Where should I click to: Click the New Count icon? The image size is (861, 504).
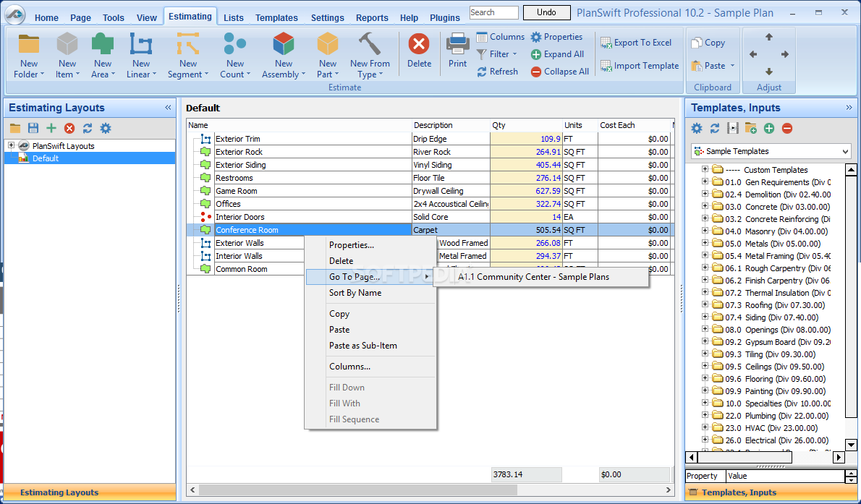tap(235, 44)
